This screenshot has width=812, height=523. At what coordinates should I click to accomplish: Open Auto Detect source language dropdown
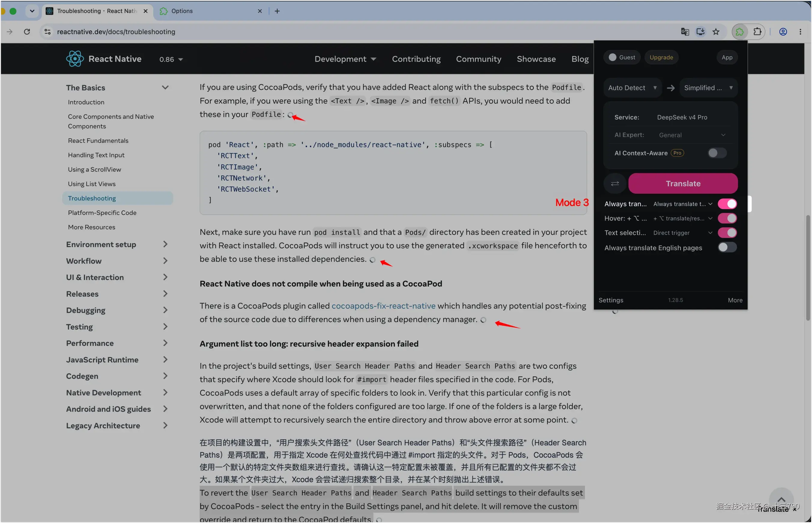632,88
